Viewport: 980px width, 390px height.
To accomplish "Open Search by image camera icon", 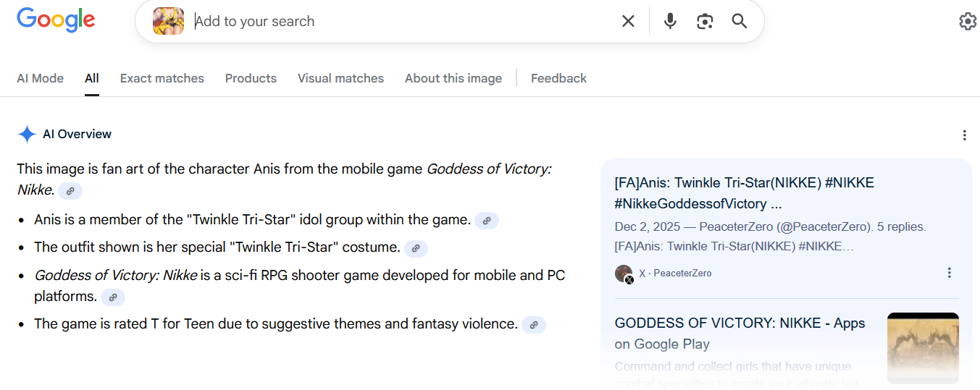I will click(x=705, y=21).
